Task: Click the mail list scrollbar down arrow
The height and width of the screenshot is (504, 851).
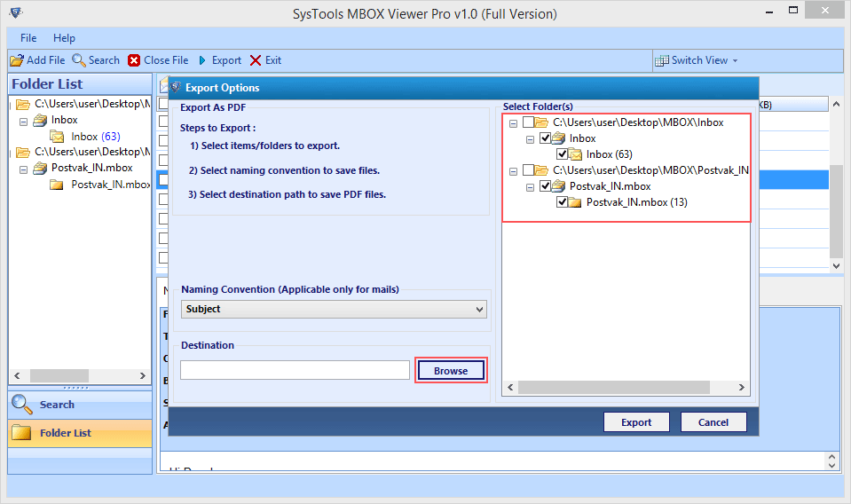Action: [x=836, y=266]
